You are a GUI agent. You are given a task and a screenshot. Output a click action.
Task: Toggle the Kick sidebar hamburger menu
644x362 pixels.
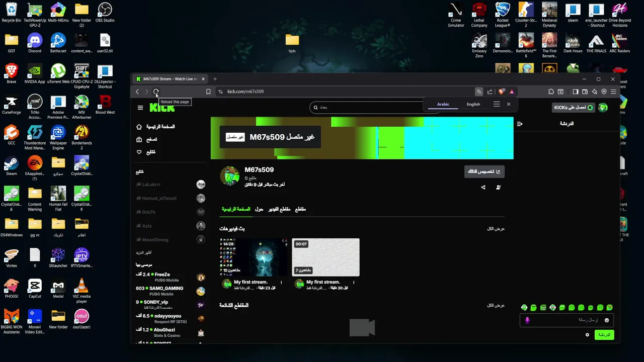[140, 107]
